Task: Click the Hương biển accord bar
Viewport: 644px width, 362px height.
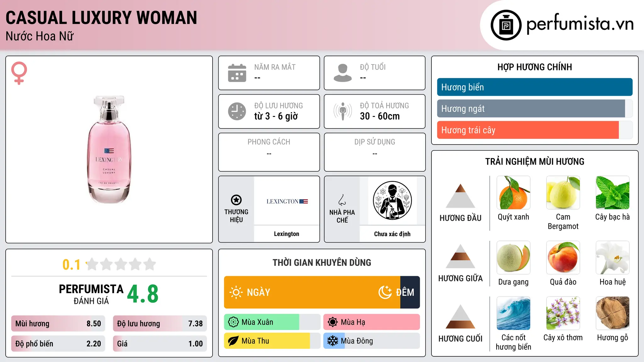Action: 535,87
